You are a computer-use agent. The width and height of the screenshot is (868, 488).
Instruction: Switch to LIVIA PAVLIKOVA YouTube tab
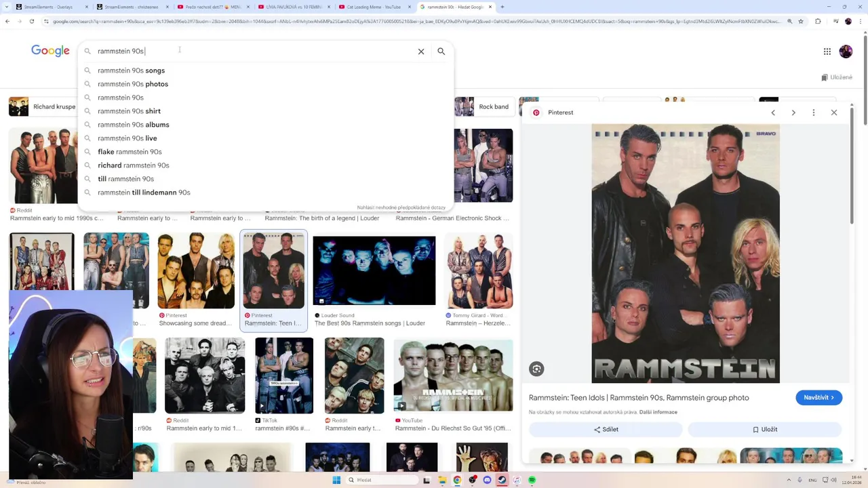coord(293,7)
